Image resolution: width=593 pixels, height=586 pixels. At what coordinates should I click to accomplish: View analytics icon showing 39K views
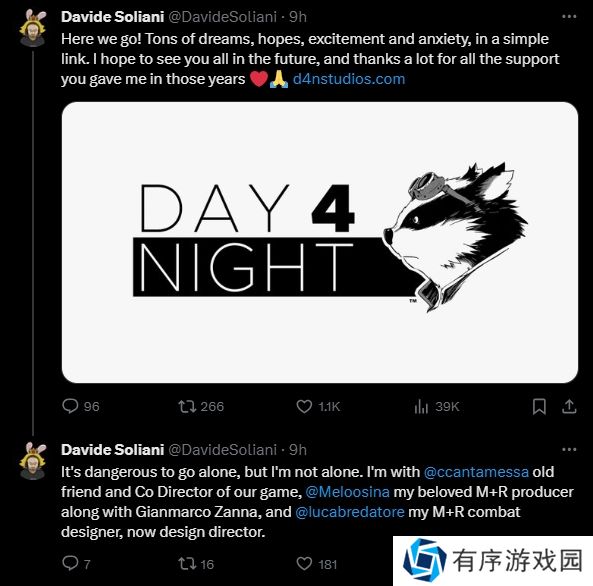[421, 407]
